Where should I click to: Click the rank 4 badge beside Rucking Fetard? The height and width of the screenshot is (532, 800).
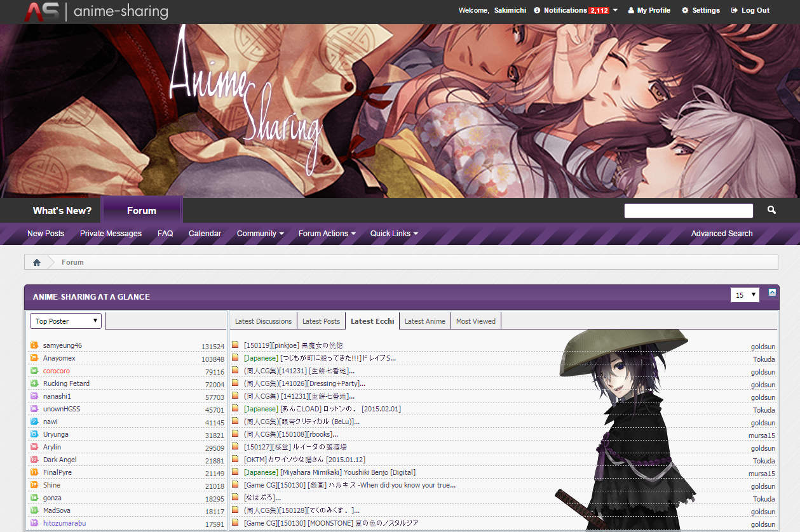[x=34, y=383]
